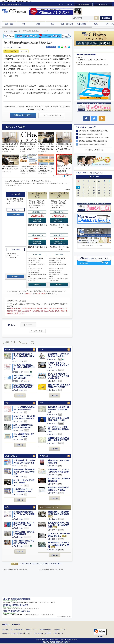Focus the 記事を検索する search field
114x644 pixels.
(83, 18)
